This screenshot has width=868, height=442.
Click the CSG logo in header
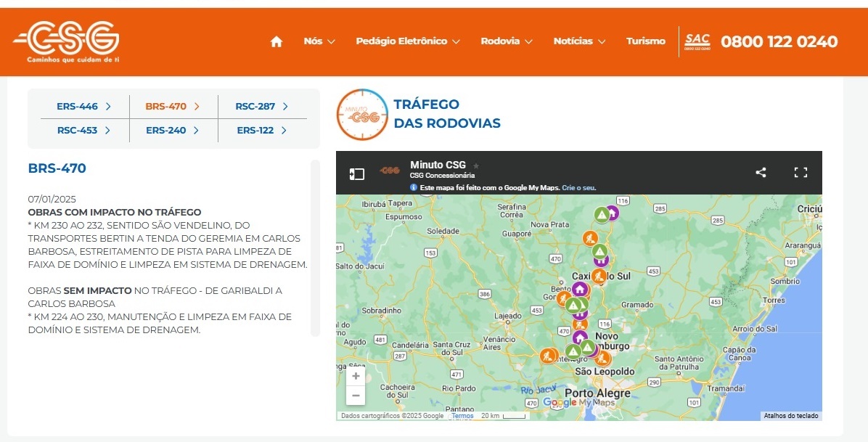[x=67, y=41]
